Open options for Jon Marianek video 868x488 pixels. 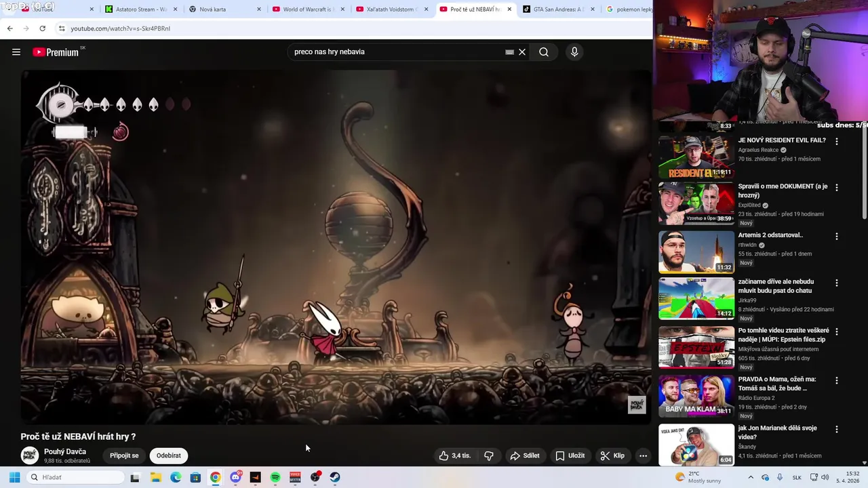click(837, 429)
